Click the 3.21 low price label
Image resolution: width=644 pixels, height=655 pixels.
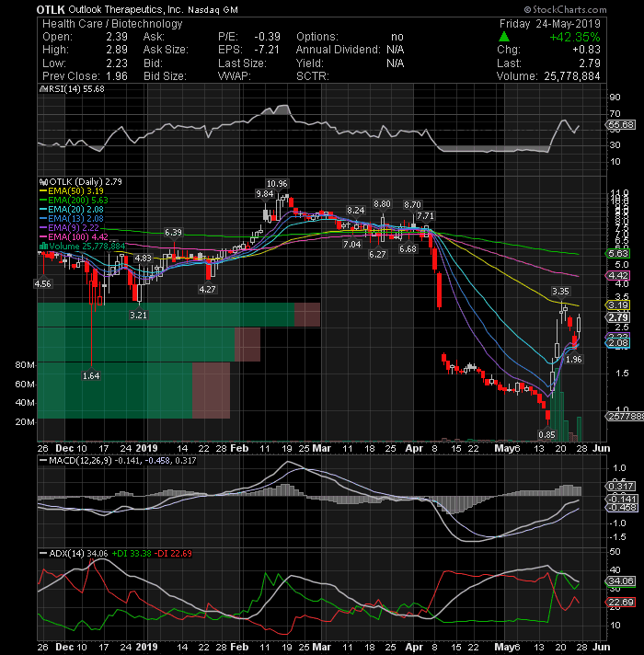pyautogui.click(x=138, y=315)
